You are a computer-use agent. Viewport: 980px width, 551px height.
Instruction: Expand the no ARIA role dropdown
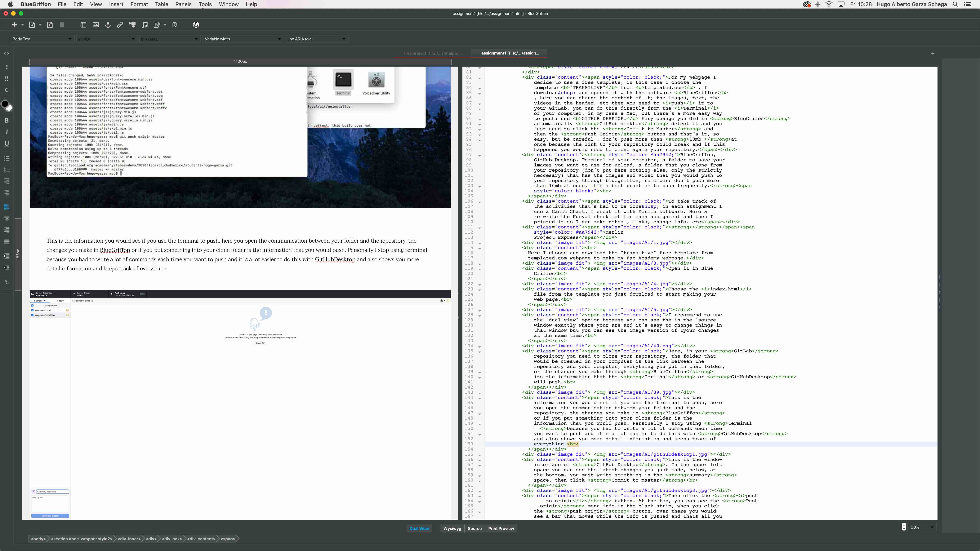tap(317, 39)
